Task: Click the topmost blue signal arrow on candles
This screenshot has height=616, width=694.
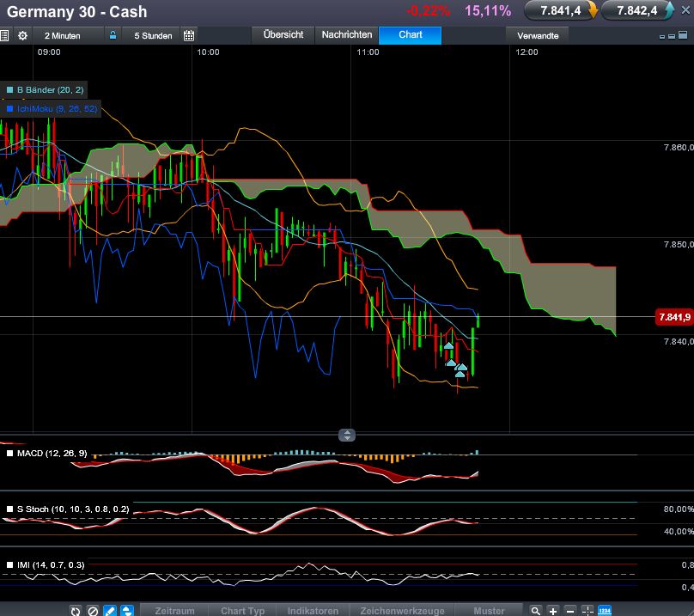Action: tap(448, 346)
